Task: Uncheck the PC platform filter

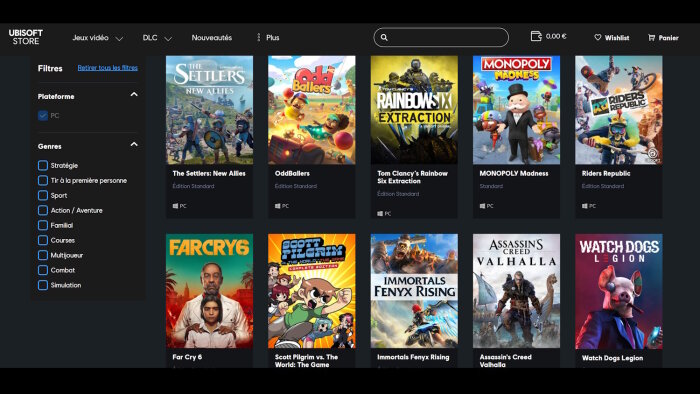Action: 43,116
